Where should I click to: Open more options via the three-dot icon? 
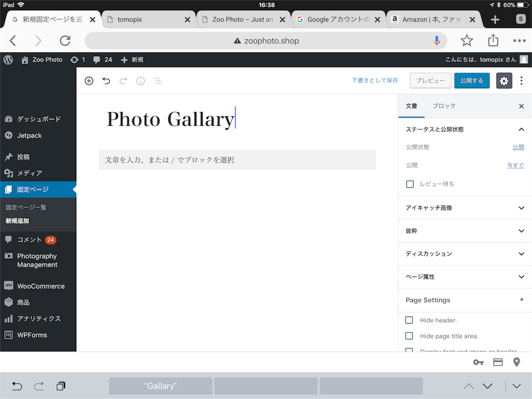(521, 81)
